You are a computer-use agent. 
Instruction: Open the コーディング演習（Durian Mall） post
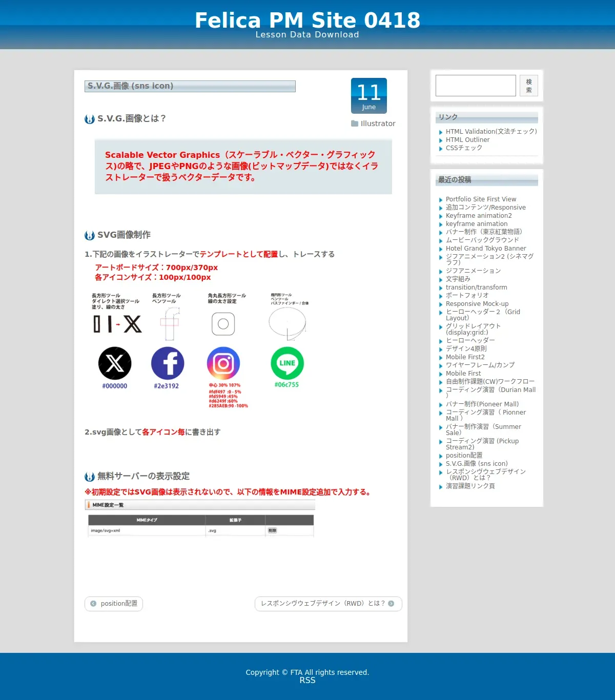(x=490, y=393)
